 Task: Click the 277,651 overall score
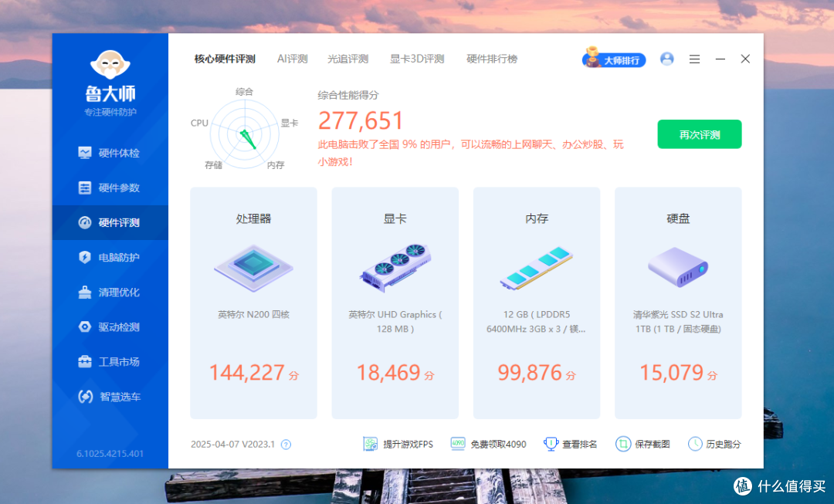(361, 120)
